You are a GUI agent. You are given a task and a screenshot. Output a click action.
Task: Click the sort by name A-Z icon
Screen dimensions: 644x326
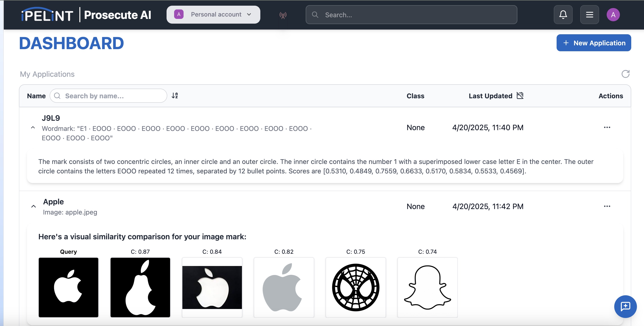pos(175,95)
